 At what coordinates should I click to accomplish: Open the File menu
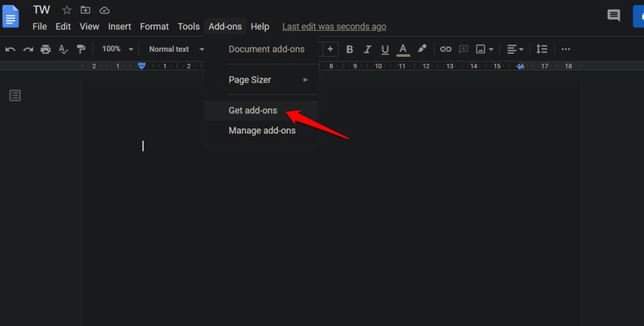(40, 27)
